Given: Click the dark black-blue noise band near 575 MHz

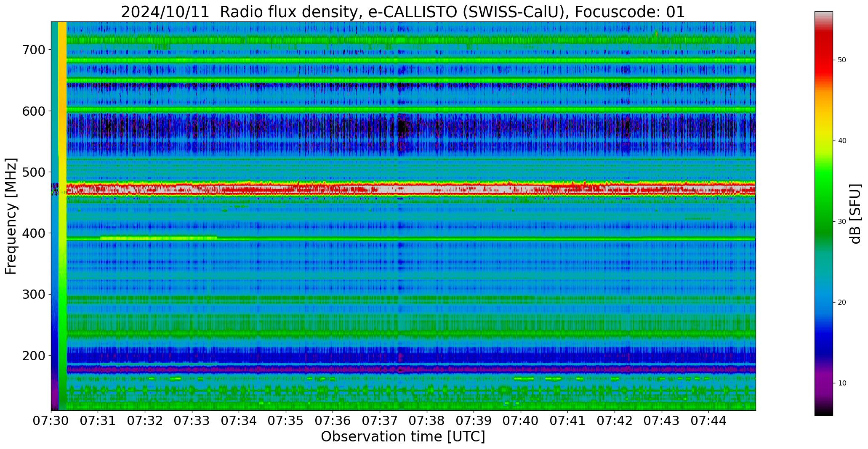Looking at the screenshot, I should click(411, 126).
